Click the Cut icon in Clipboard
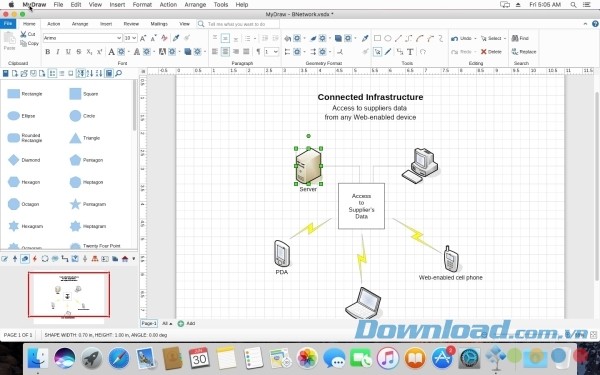The height and width of the screenshot is (375, 600). [23, 34]
